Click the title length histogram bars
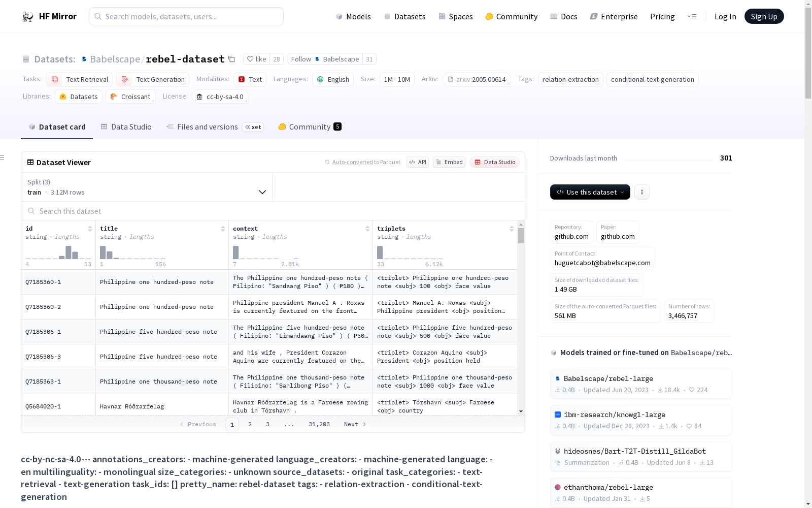This screenshot has height=508, width=812. coord(132,252)
